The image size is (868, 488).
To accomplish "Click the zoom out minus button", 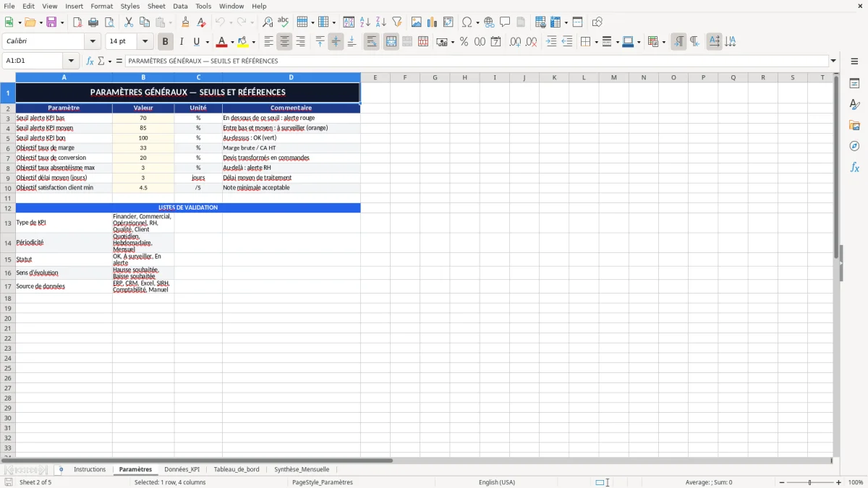I will [x=782, y=482].
